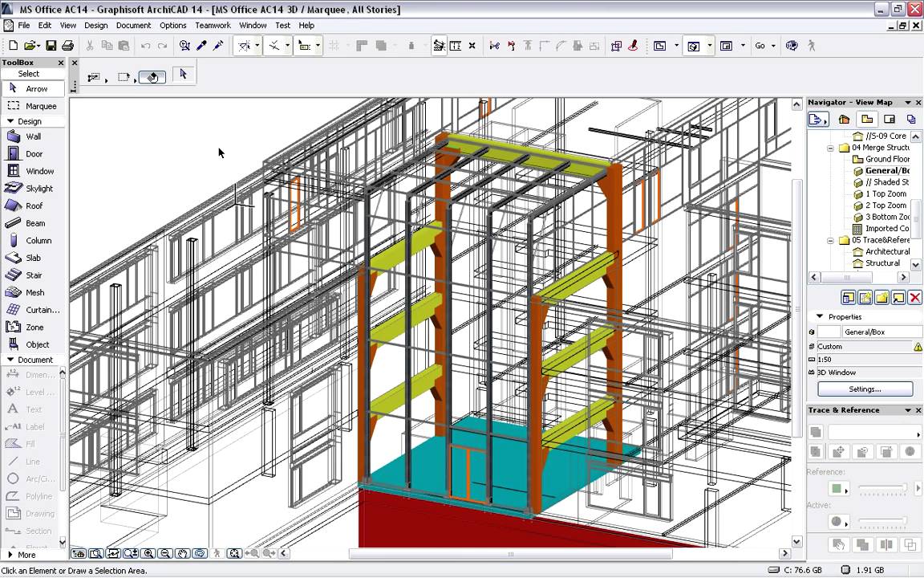Image resolution: width=924 pixels, height=578 pixels.
Task: Click the Settings... button
Action: (865, 389)
